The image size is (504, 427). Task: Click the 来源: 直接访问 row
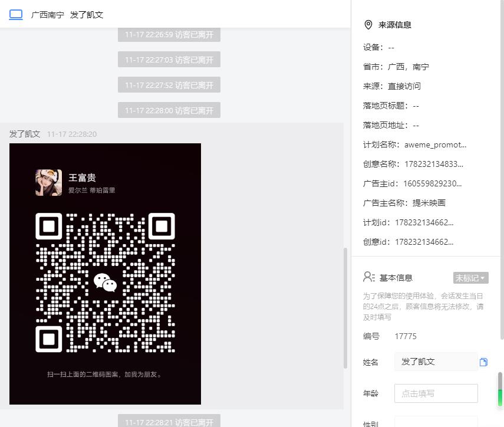tap(392, 86)
